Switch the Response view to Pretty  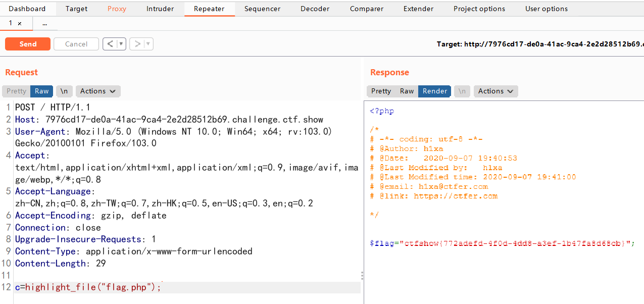pyautogui.click(x=381, y=91)
